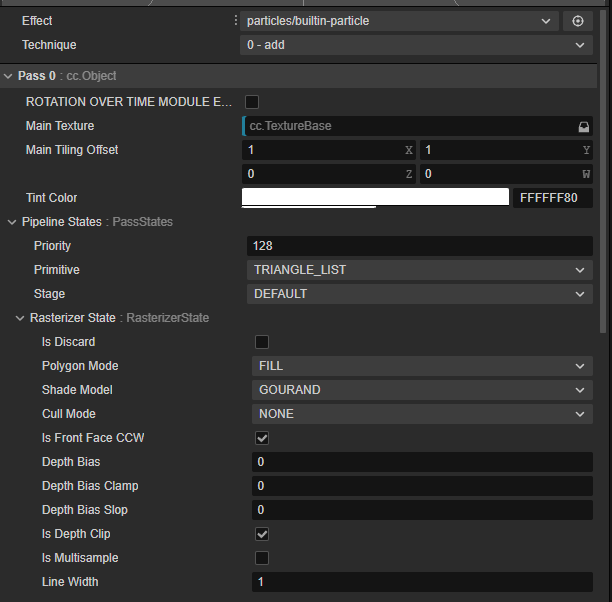Collapse the Pass 0 section
The width and height of the screenshot is (612, 602).
[x=9, y=76]
